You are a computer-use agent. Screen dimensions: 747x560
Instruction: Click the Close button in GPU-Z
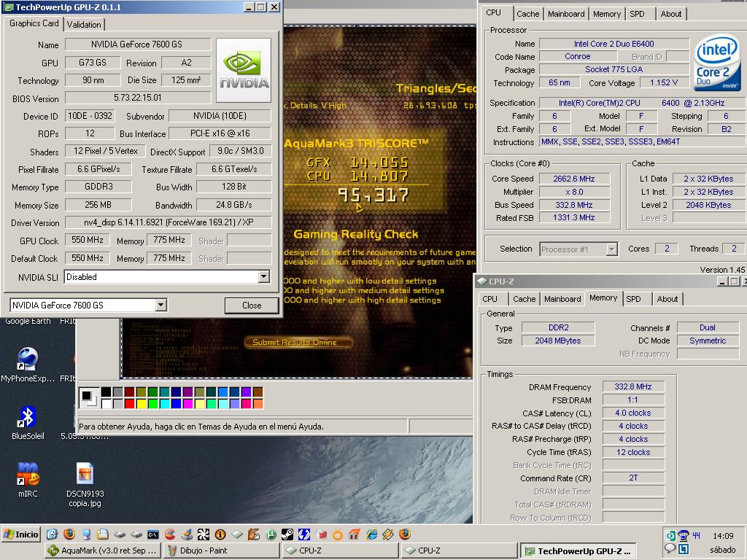coord(252,306)
